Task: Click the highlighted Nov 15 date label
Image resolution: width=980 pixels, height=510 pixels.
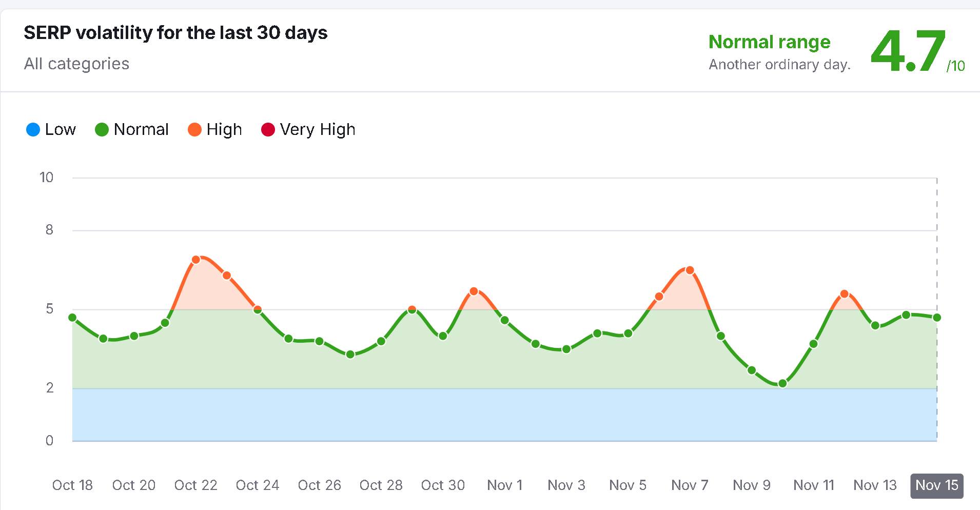Action: tap(937, 485)
